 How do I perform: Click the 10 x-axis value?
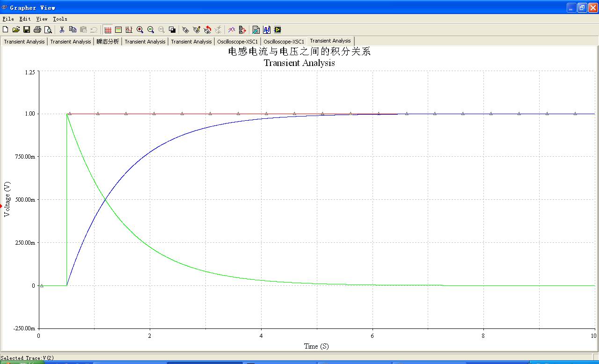point(594,336)
